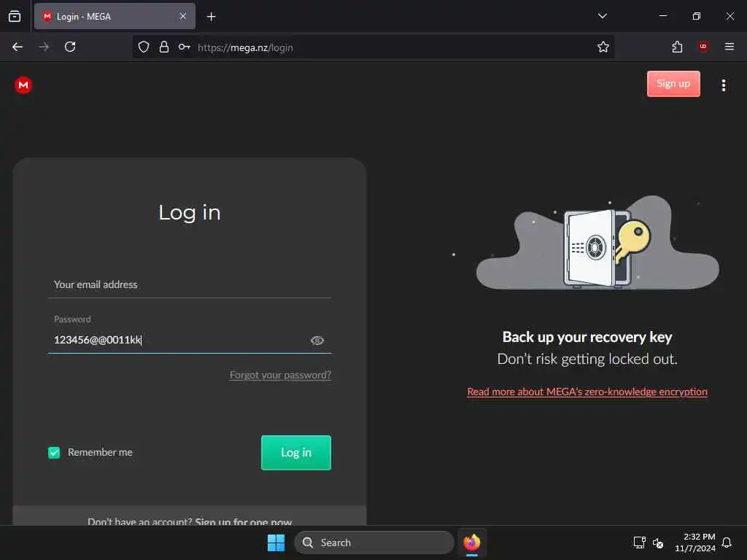The width and height of the screenshot is (747, 560).
Task: Open the notifications bell icon
Action: point(727,542)
